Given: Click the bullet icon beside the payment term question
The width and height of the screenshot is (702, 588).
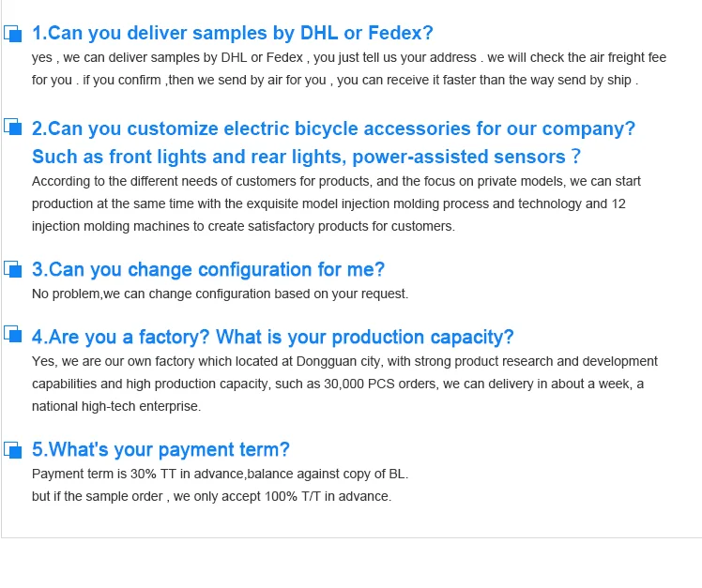Looking at the screenshot, I should click(x=12, y=449).
